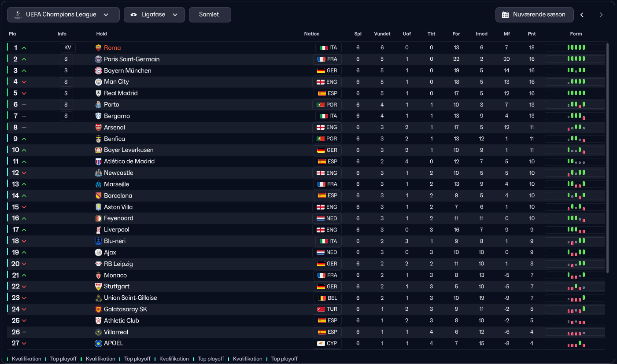Click the Benfica club crest

click(x=99, y=139)
